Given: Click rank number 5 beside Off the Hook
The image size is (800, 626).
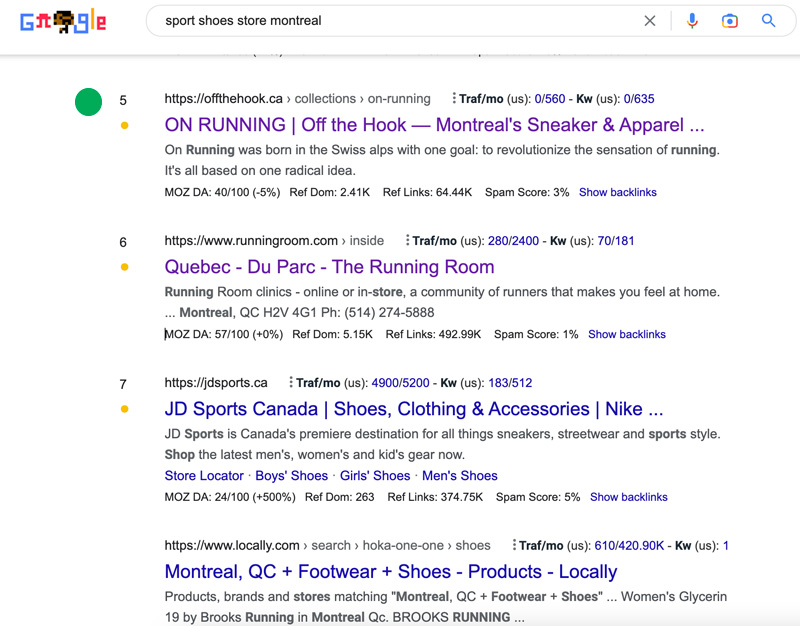Looking at the screenshot, I should point(123,100).
